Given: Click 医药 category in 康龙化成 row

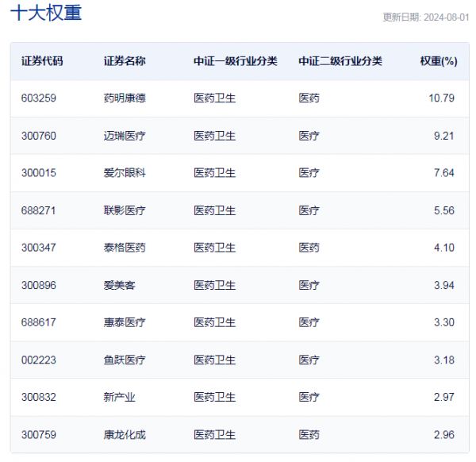Looking at the screenshot, I should pos(309,435).
